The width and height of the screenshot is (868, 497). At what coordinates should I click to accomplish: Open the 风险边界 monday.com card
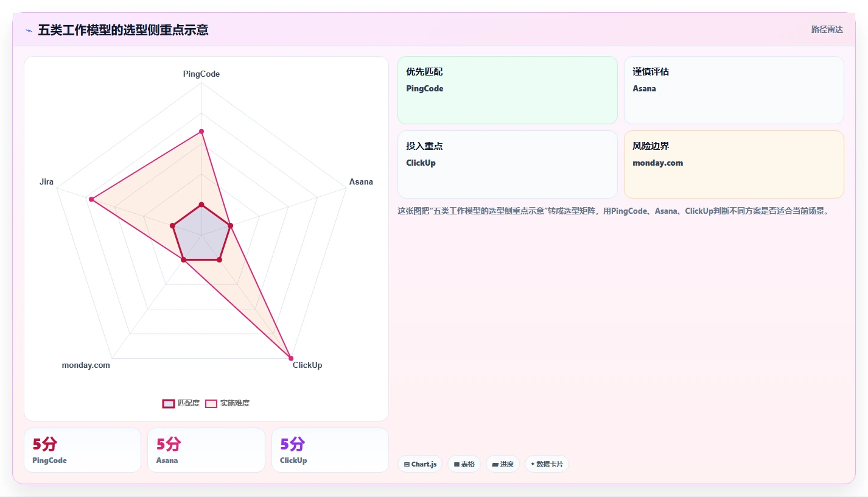(734, 164)
